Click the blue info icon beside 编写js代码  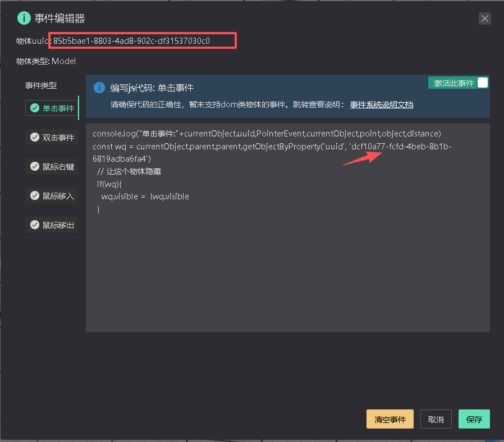click(99, 88)
